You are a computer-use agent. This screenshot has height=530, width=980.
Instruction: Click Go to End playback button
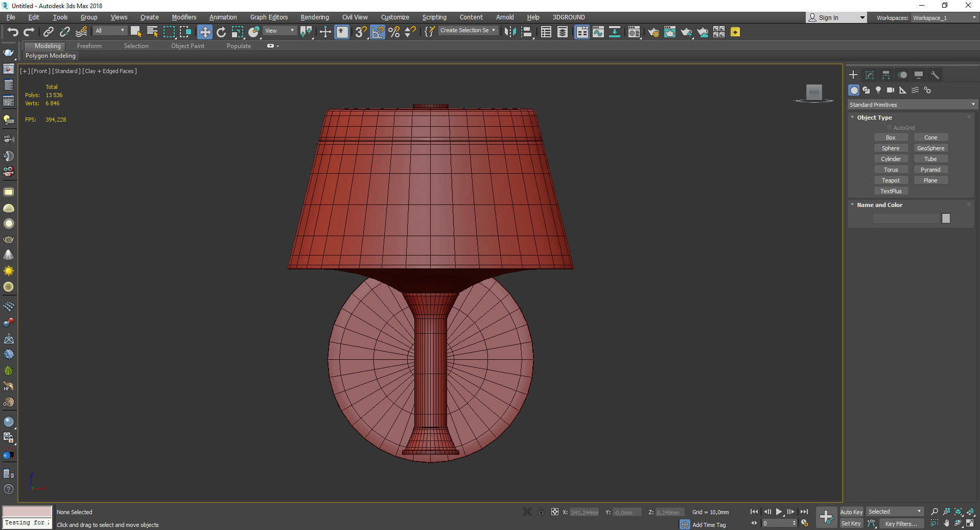[804, 512]
